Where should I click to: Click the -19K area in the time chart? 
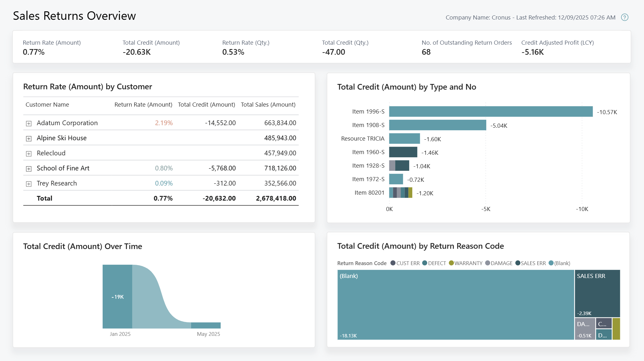tap(117, 296)
